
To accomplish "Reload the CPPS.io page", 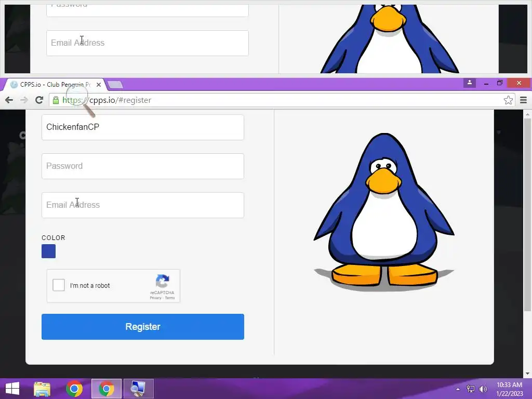I will (x=39, y=100).
